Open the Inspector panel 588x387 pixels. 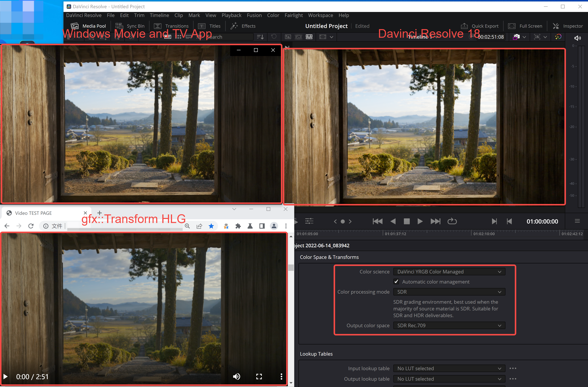pos(568,26)
